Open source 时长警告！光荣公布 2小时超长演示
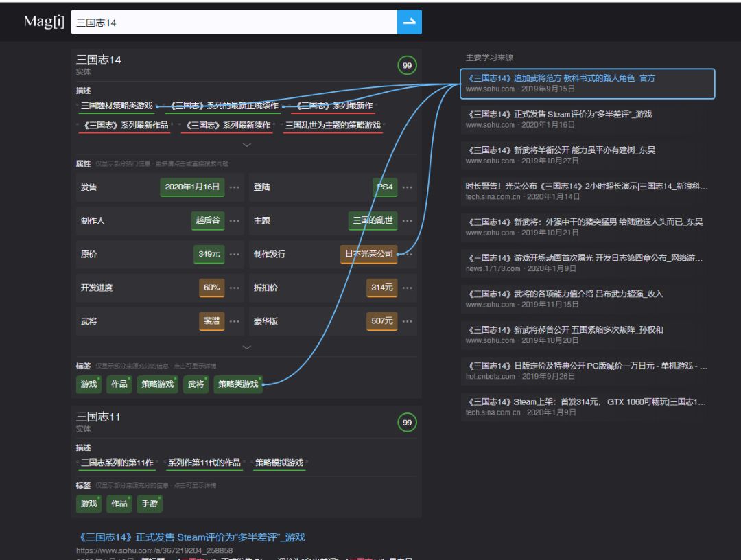741x560 pixels. coord(587,191)
